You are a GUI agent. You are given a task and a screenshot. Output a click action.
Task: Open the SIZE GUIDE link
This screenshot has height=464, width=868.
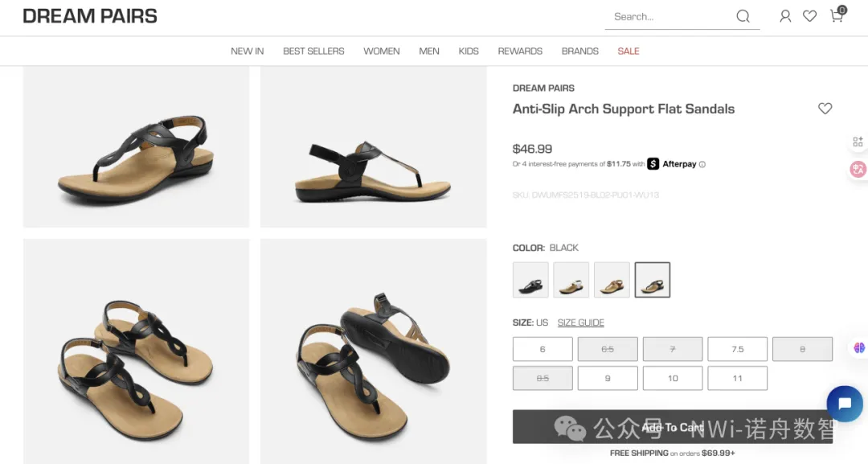tap(580, 322)
